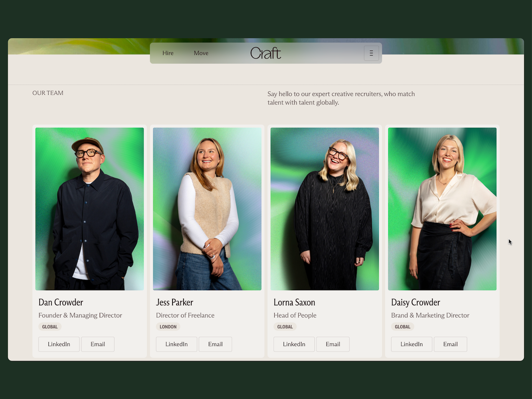Click the Craft logo

[265, 53]
